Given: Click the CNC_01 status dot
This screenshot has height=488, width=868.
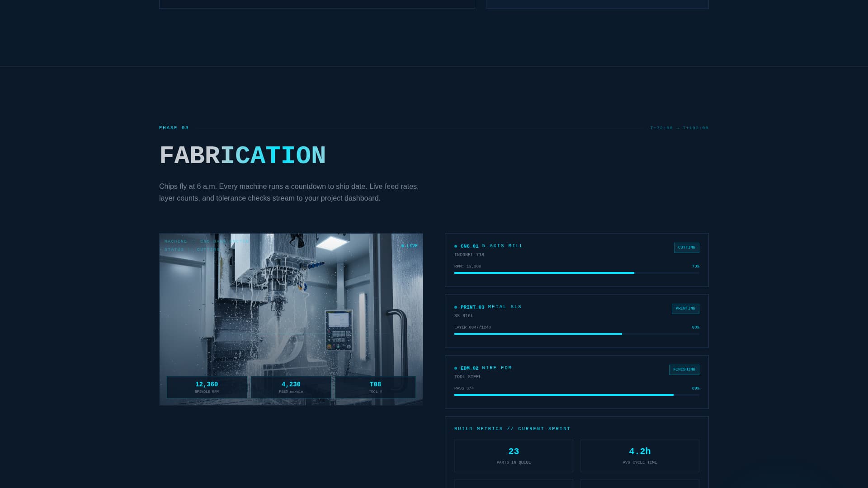Looking at the screenshot, I should (456, 246).
